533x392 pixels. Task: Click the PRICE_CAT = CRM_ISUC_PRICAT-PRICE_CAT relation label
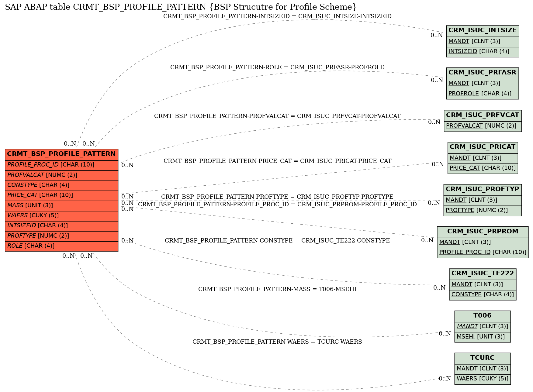pyautogui.click(x=277, y=161)
